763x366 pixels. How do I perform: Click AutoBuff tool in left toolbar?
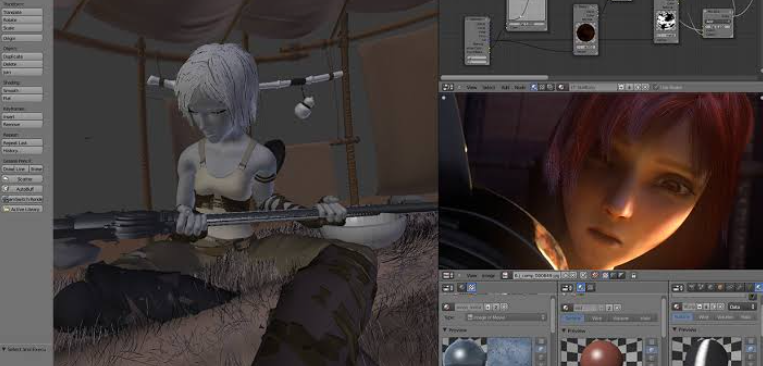pos(22,189)
